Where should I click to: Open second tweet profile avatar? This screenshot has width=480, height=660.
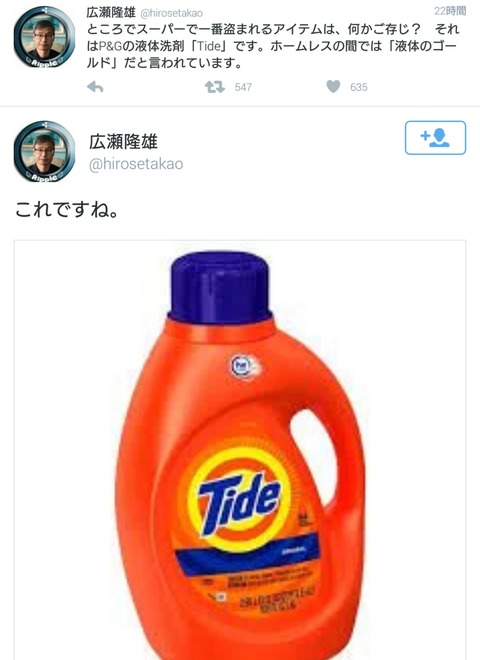tap(45, 152)
